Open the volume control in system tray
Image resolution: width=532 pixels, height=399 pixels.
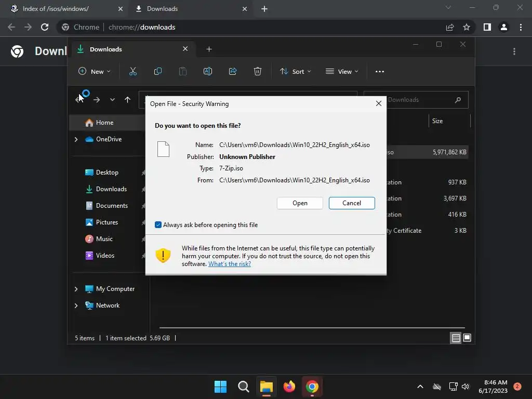465,387
